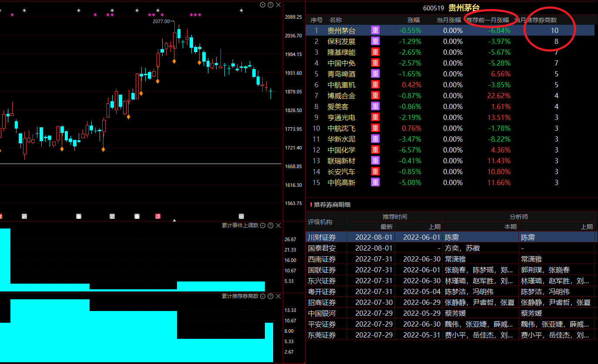Click the red 派 event marker under the chart
Viewport: 598px width, 364px height.
[x=158, y=216]
